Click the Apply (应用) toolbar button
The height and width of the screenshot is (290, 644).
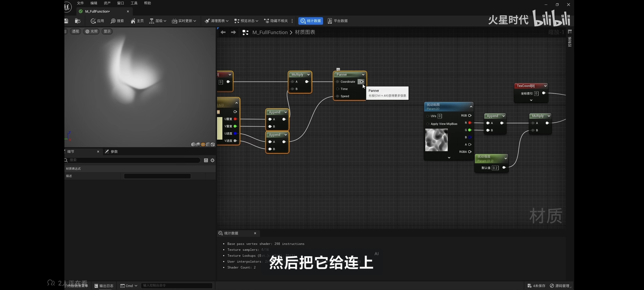tap(97, 21)
